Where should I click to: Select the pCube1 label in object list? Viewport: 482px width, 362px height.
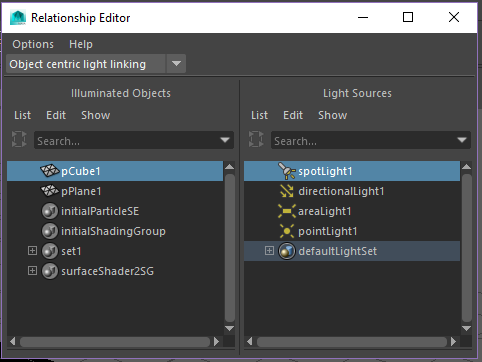(81, 171)
